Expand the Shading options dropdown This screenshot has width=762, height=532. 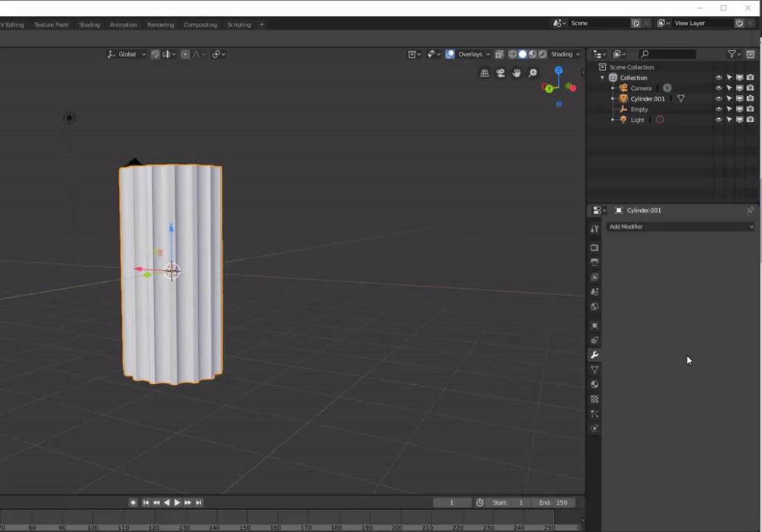[x=565, y=54]
